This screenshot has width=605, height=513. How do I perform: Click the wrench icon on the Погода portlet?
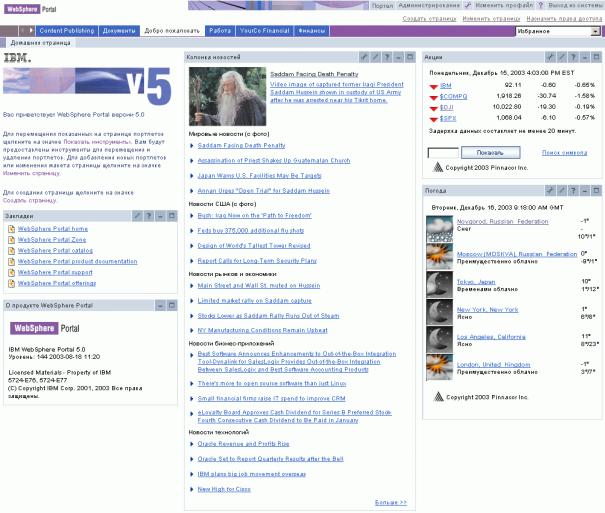point(550,191)
